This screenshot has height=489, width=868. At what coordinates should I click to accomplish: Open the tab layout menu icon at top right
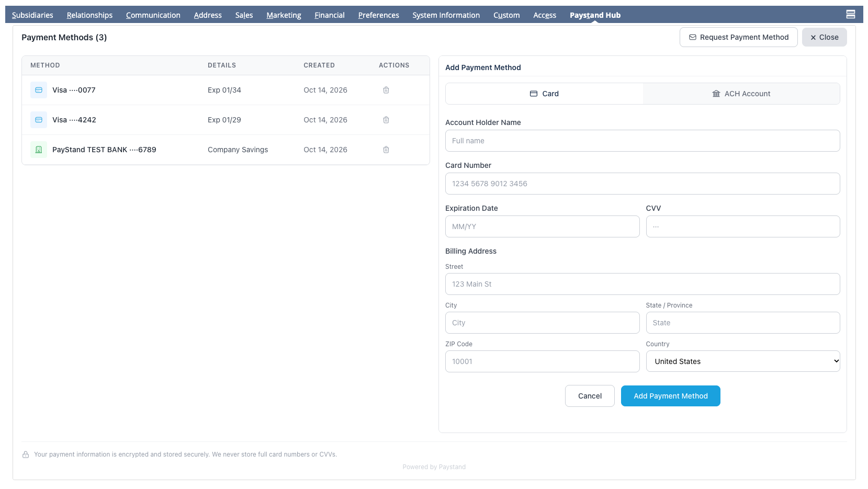pos(851,14)
